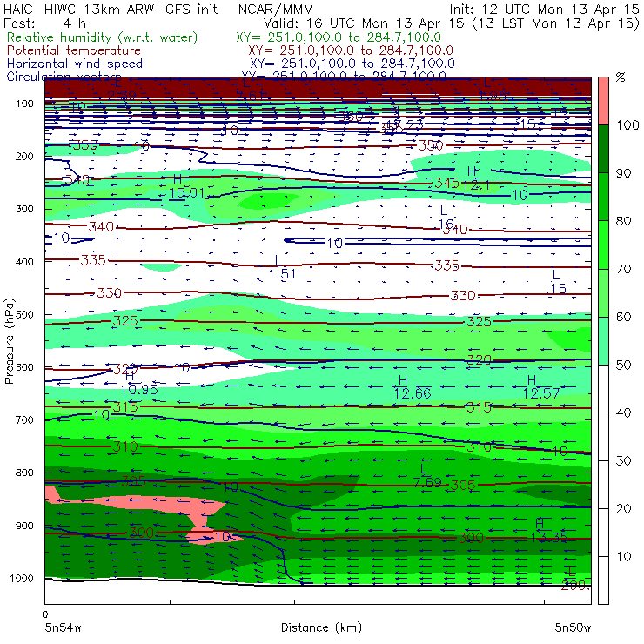Select the 70-80% bright green colorbar segment

coord(603,245)
